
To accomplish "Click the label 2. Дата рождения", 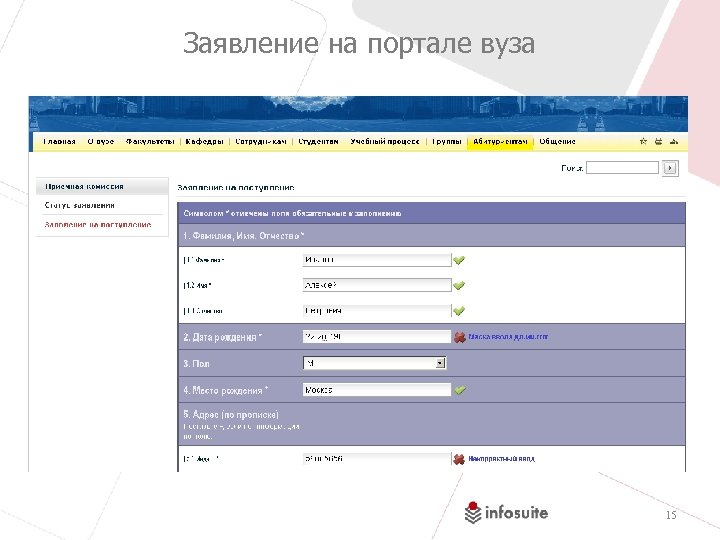I will click(x=223, y=337).
